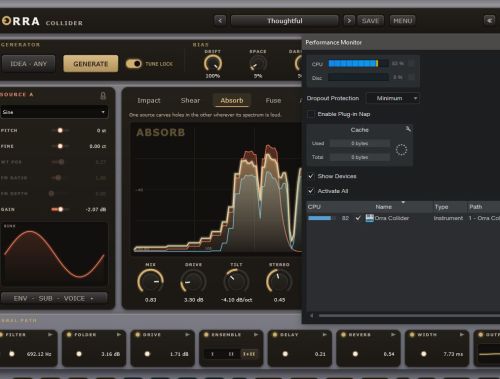The image size is (500, 379).
Task: Select Ensemble mode I+II
Action: (249, 354)
